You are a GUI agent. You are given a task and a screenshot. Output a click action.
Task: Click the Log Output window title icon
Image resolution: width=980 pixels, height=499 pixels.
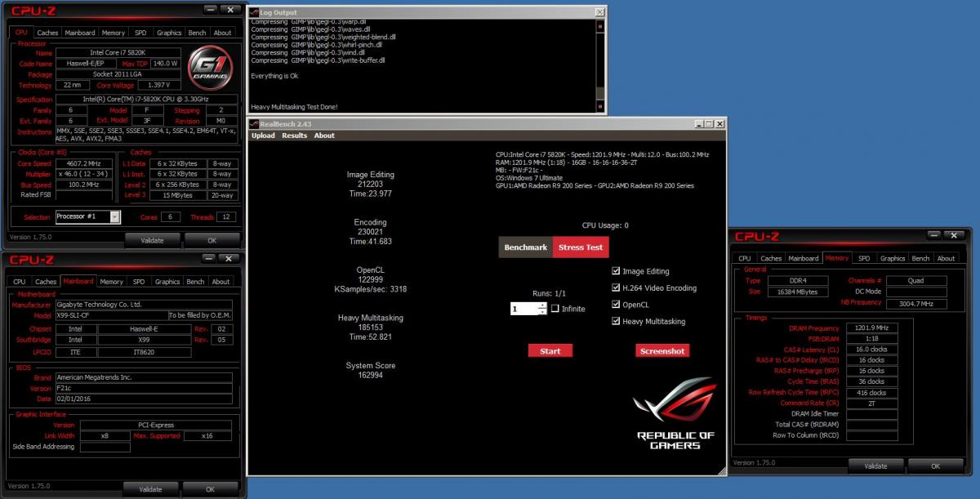(254, 12)
